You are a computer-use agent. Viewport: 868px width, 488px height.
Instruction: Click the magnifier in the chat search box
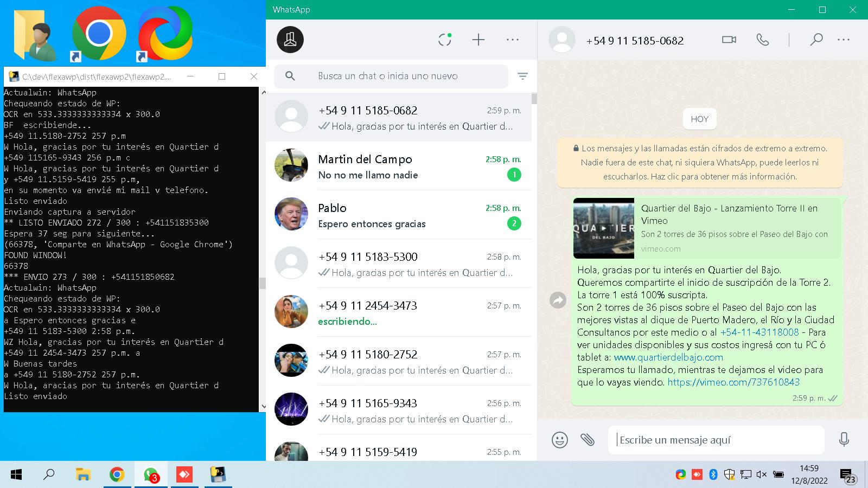(290, 76)
